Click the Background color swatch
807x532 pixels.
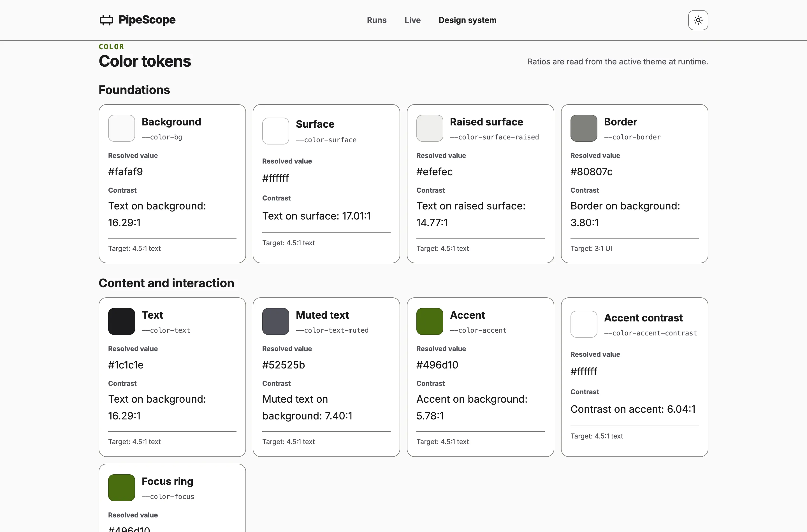tap(122, 128)
